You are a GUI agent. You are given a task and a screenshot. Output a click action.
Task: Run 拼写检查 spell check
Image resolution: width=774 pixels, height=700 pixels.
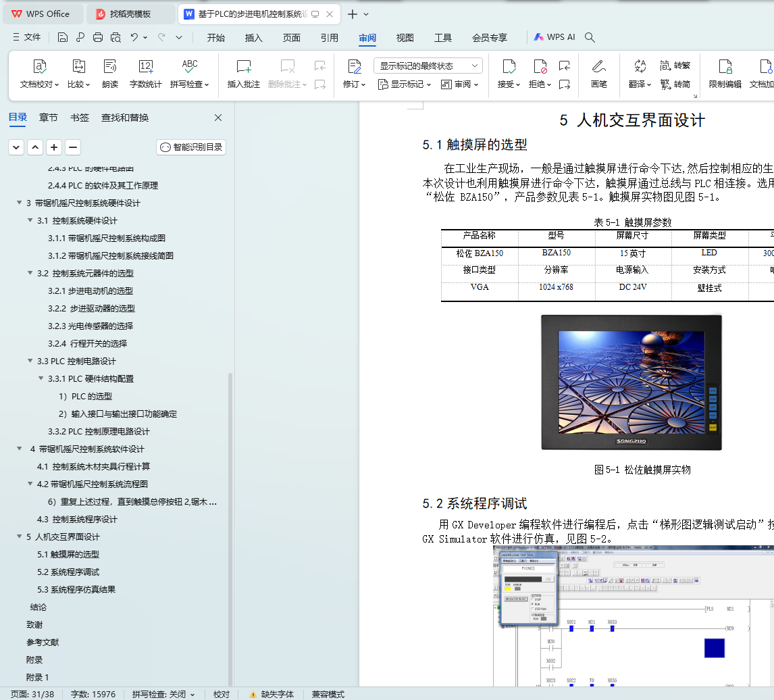[190, 74]
